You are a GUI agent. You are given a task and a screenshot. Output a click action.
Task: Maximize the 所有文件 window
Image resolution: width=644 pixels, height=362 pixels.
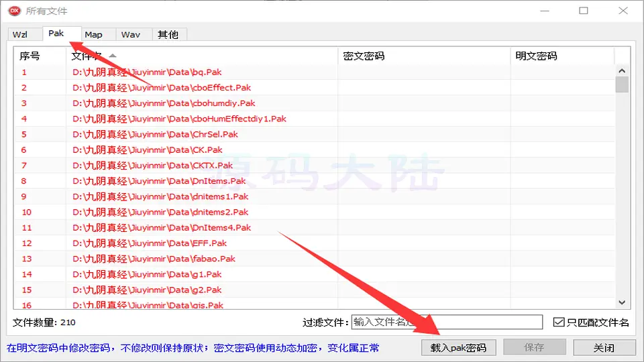[583, 11]
